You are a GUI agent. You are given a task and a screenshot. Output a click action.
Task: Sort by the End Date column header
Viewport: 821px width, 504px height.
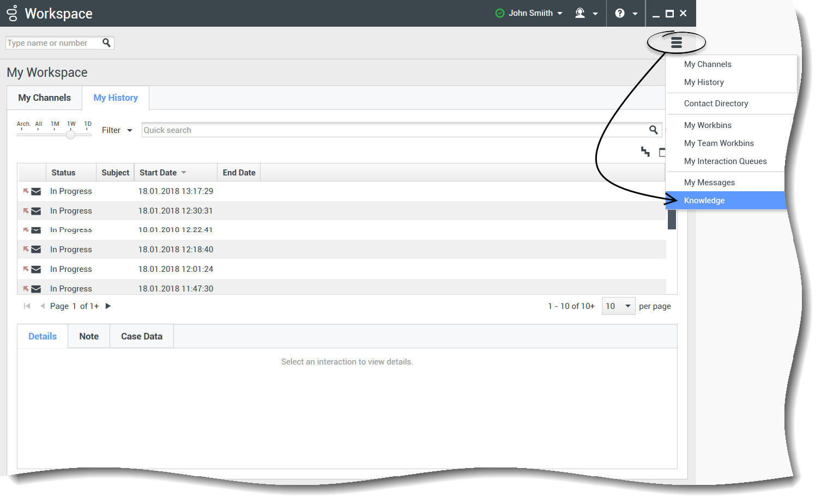point(239,173)
